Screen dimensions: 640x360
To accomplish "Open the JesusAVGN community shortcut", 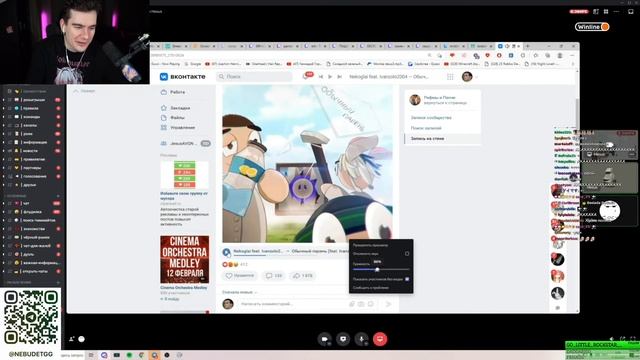I will point(186,143).
